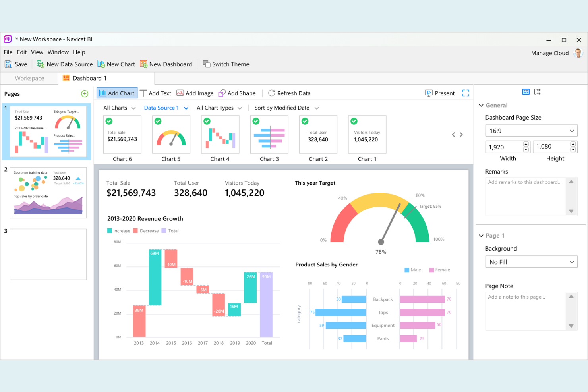
Task: Open the 16:9 page size dropdown
Action: [531, 131]
